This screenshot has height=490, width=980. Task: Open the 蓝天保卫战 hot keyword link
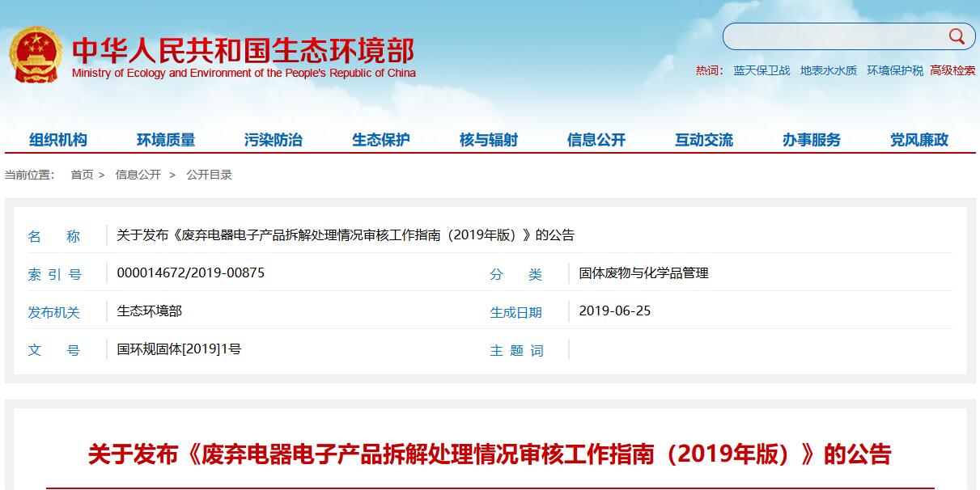tap(762, 70)
